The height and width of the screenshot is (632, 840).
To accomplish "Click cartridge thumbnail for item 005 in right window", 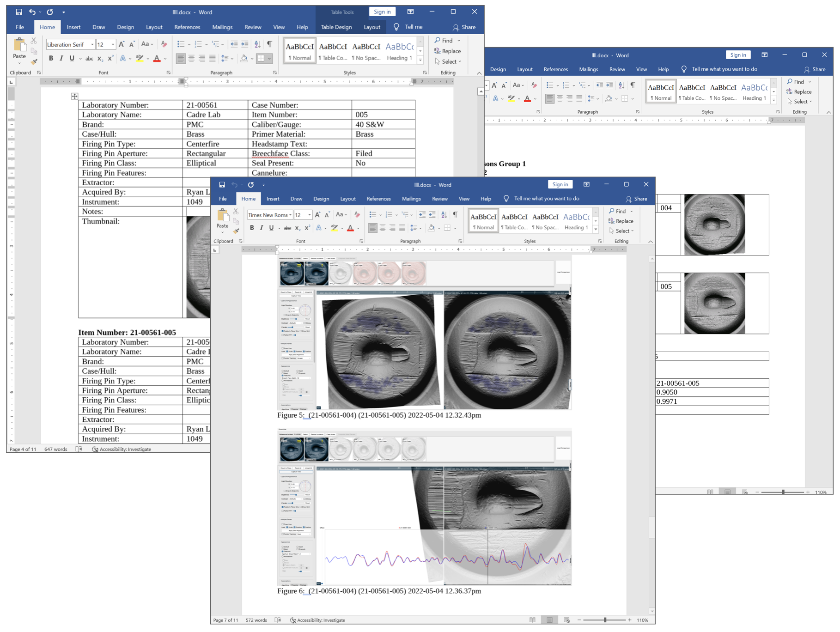I will point(714,303).
